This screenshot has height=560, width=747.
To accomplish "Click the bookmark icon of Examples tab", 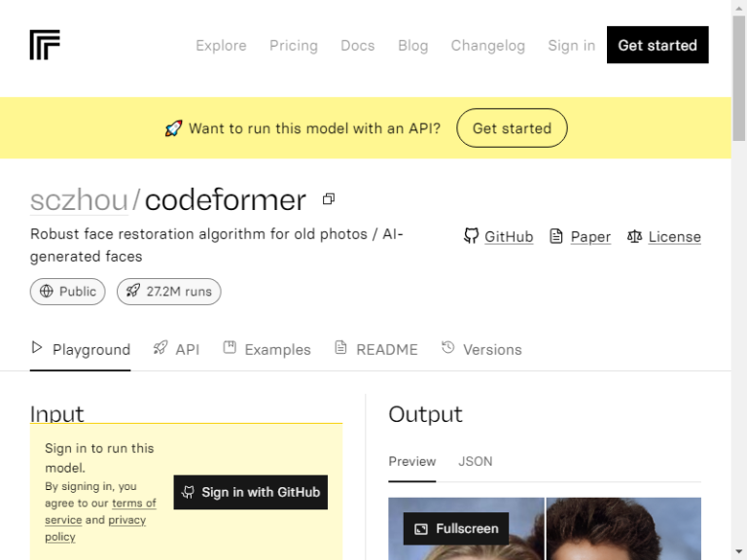I will coord(230,347).
